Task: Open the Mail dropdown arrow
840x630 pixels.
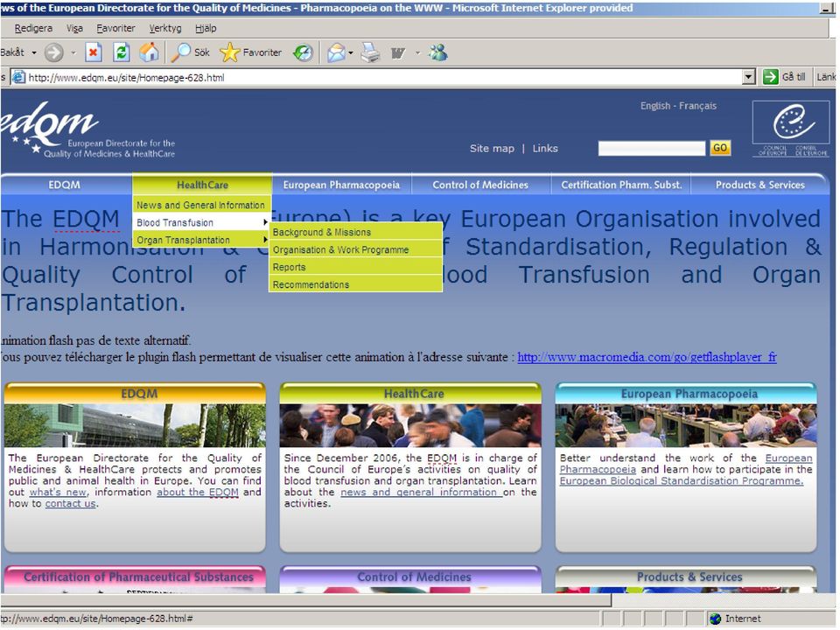Action: (x=351, y=52)
